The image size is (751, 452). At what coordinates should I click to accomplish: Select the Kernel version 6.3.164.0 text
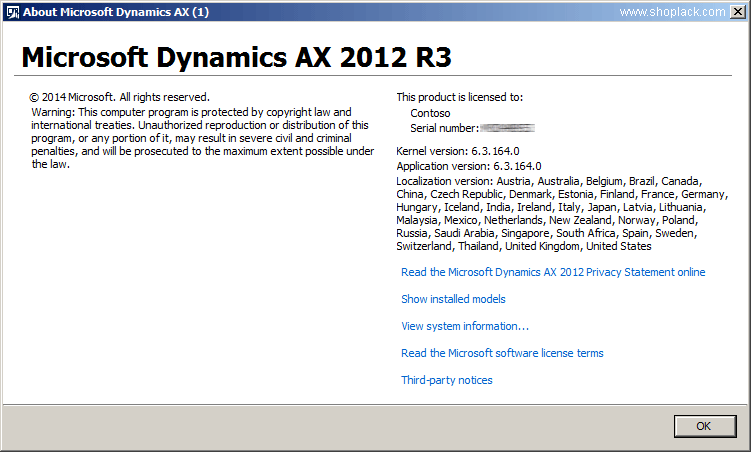[458, 151]
